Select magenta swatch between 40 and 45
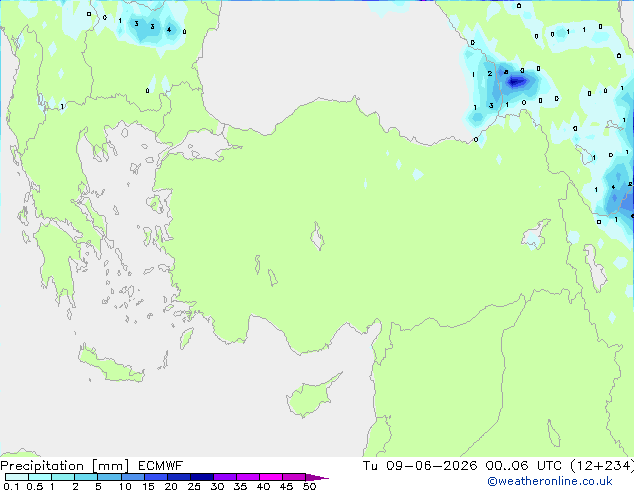 (x=271, y=477)
